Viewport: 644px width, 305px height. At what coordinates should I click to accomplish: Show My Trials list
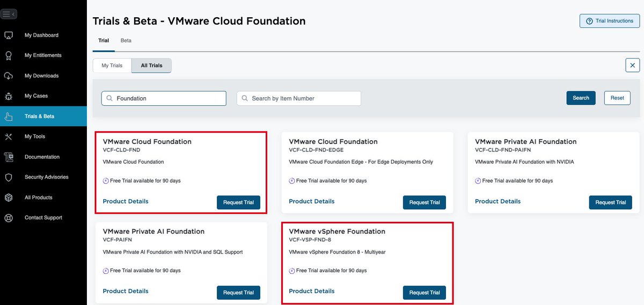click(112, 66)
